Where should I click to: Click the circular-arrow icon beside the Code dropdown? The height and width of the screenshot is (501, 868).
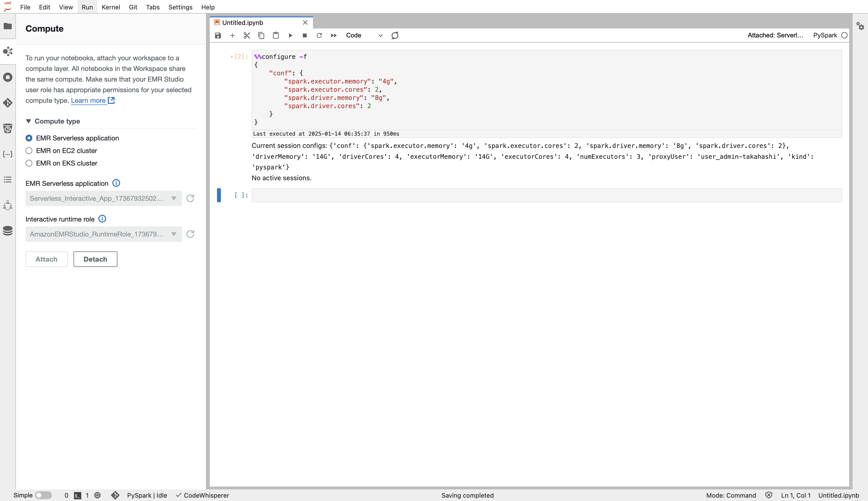(x=395, y=35)
